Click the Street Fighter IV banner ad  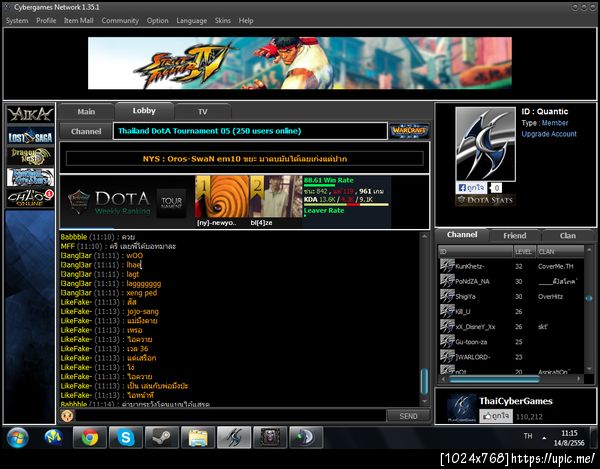click(300, 63)
